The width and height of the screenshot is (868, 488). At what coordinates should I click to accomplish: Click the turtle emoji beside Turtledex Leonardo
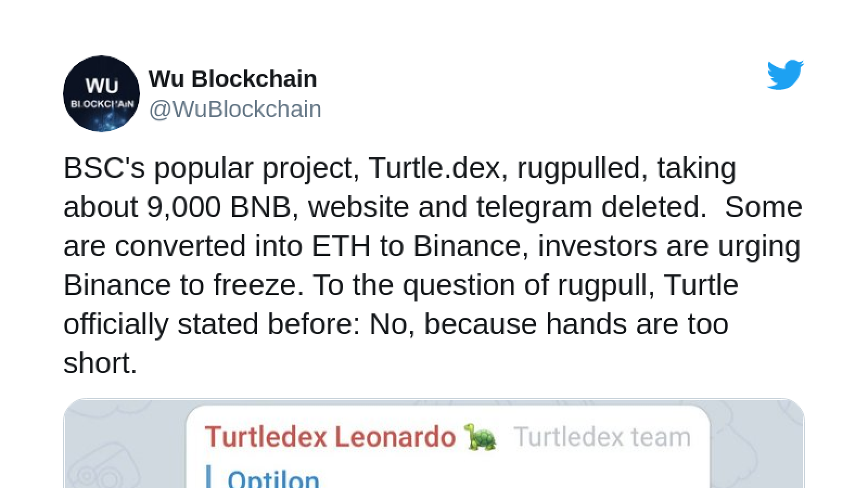[x=481, y=437]
